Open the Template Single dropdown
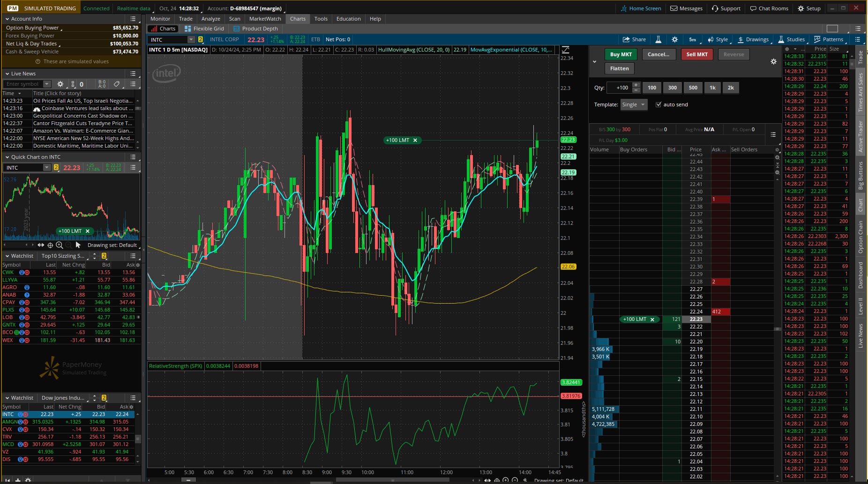 tap(634, 104)
